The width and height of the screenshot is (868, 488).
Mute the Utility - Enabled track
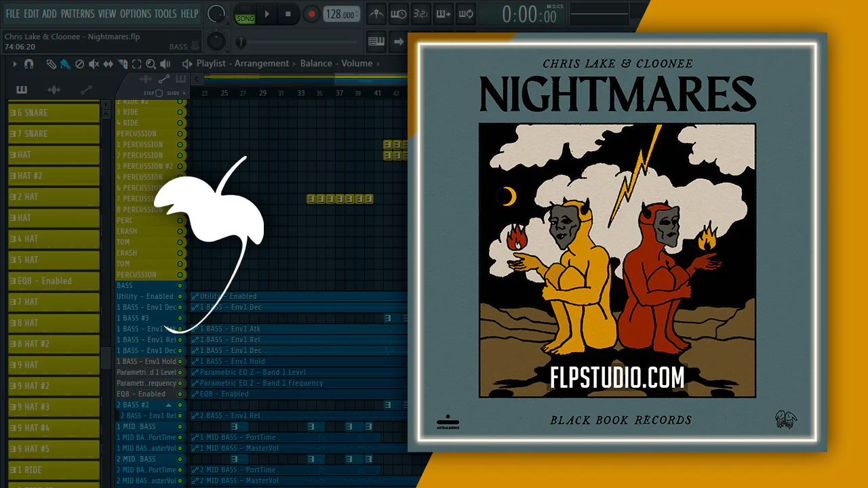tap(180, 296)
